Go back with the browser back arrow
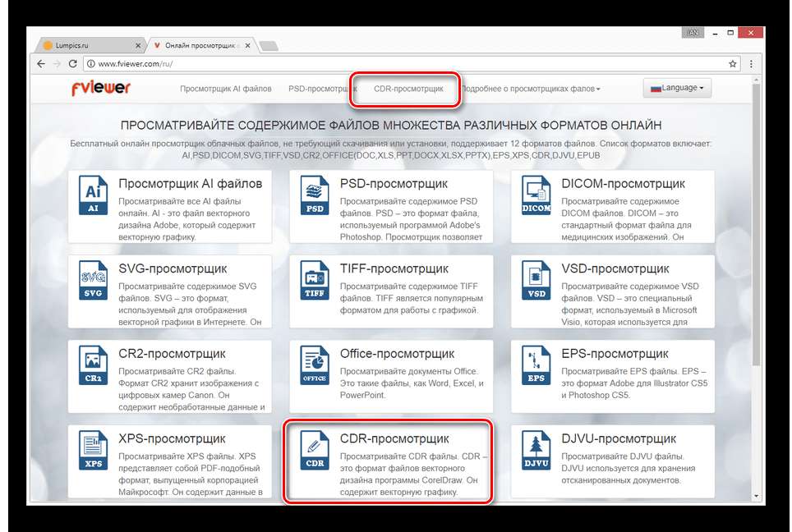The height and width of the screenshot is (532, 792). coord(41,63)
